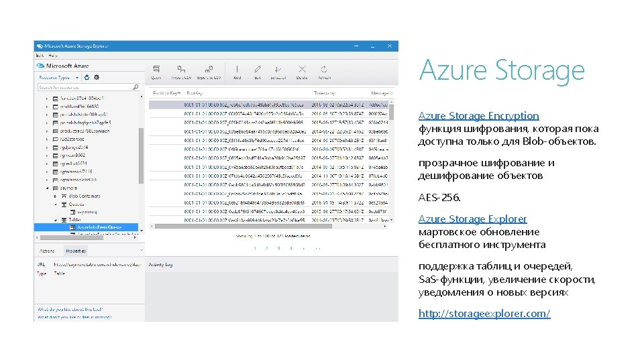The width and height of the screenshot is (644, 362).
Task: Click the URL value in the Properties panel
Action: click(97, 265)
